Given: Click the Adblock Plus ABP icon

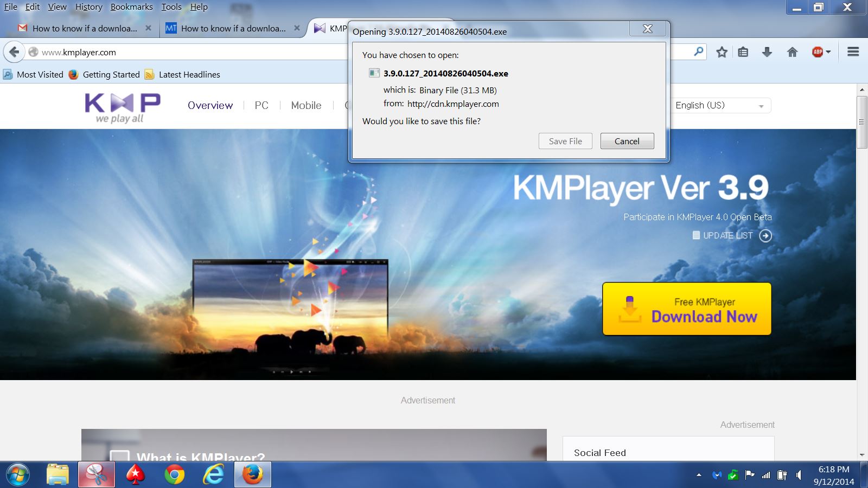Looking at the screenshot, I should click(818, 52).
